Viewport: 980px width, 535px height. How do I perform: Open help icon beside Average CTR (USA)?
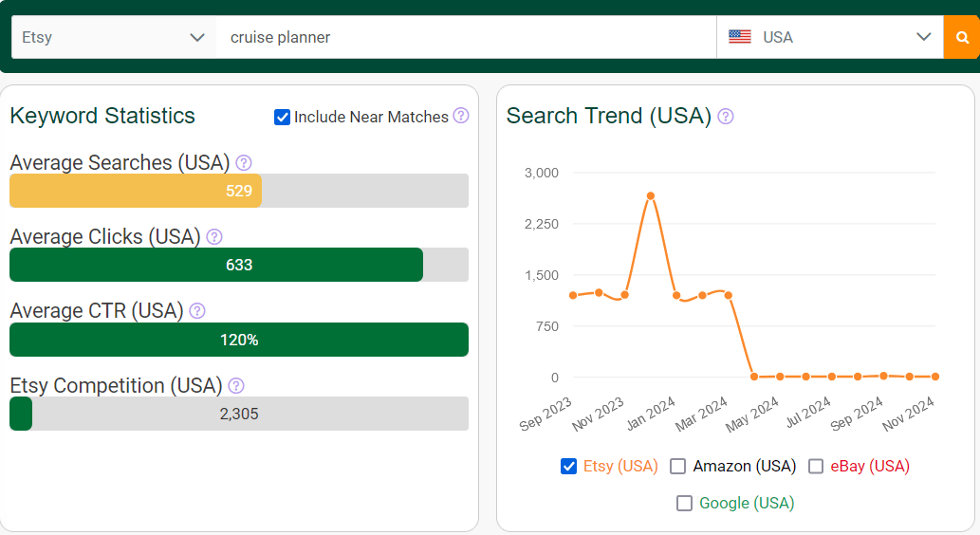click(x=197, y=311)
